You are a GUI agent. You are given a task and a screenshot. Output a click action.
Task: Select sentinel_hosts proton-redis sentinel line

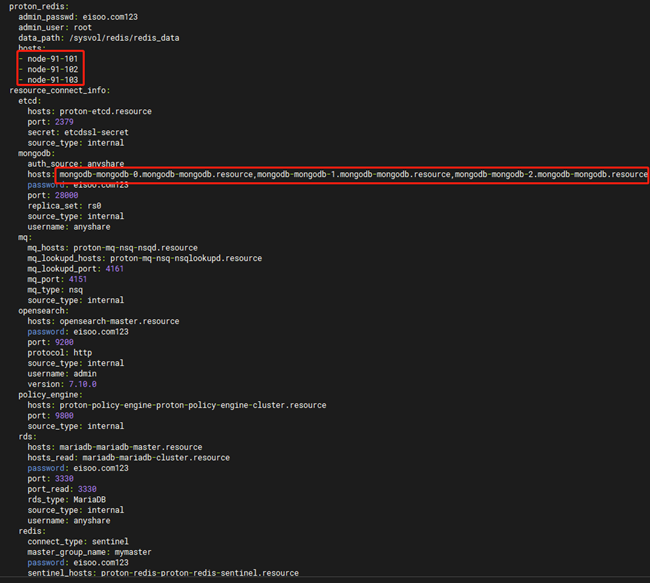[163, 573]
